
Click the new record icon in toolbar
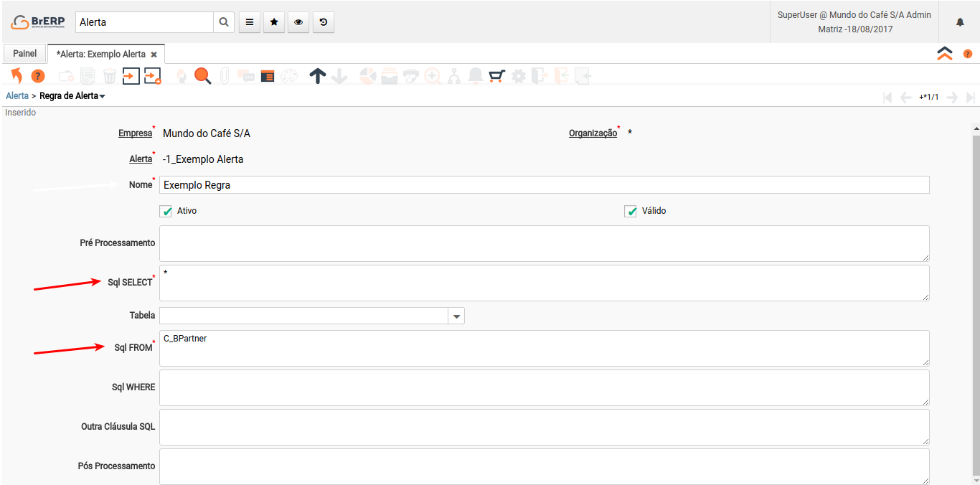pyautogui.click(x=67, y=75)
